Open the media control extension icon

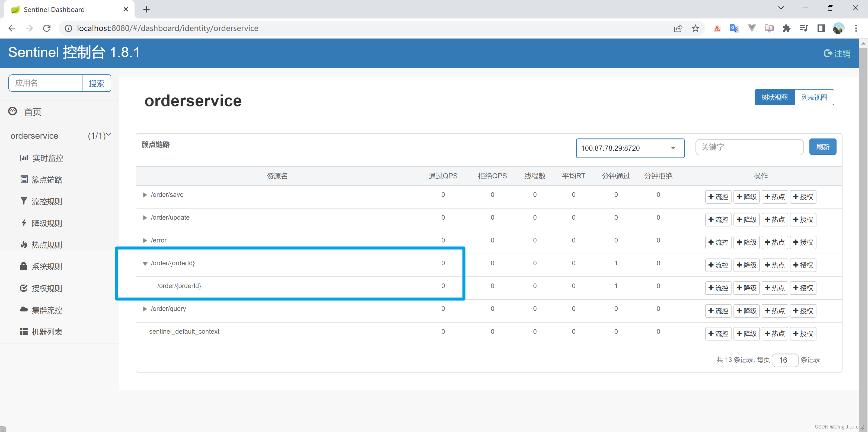804,28
